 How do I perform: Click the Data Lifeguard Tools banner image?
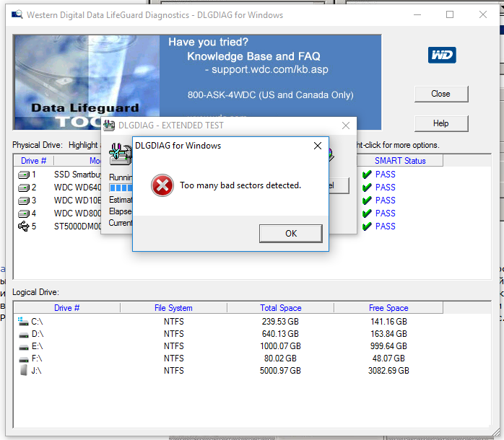[x=86, y=82]
